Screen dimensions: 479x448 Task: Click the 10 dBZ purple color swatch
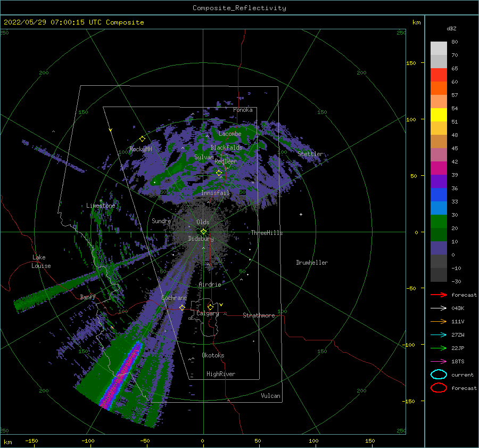point(439,248)
